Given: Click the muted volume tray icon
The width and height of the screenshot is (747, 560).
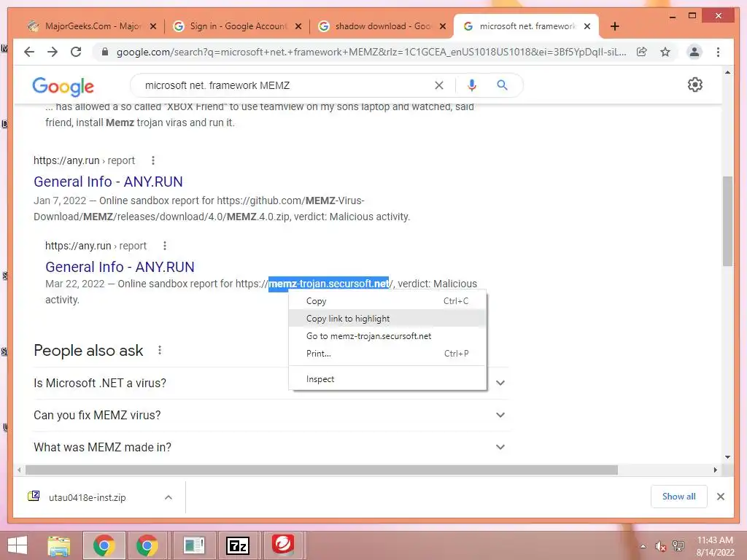Looking at the screenshot, I should click(660, 546).
